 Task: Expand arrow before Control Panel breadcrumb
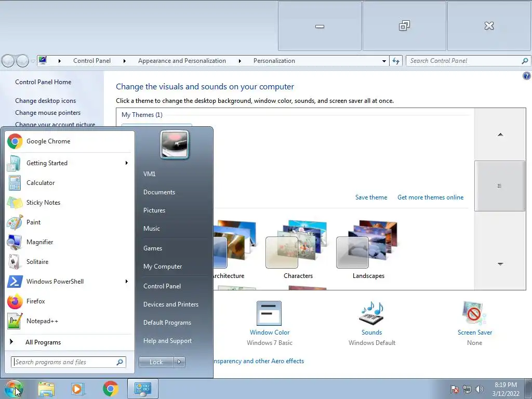(60, 61)
